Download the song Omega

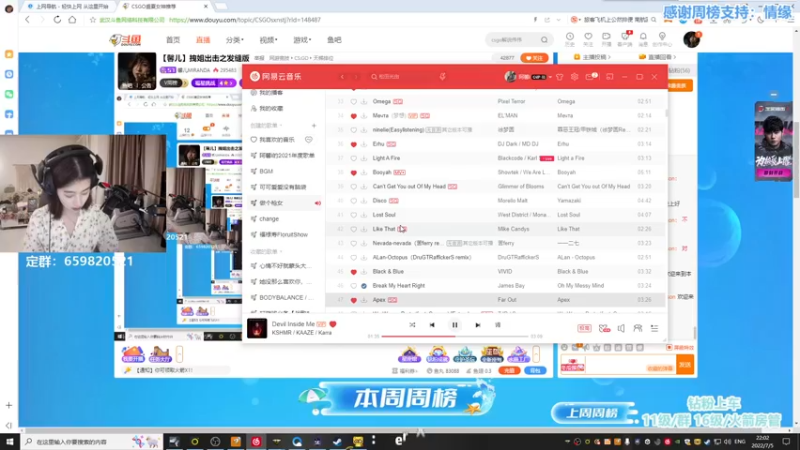(364, 102)
